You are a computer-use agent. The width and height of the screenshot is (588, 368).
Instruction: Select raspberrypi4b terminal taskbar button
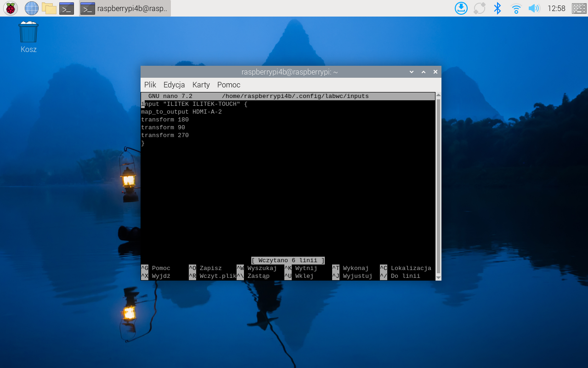[x=125, y=8]
